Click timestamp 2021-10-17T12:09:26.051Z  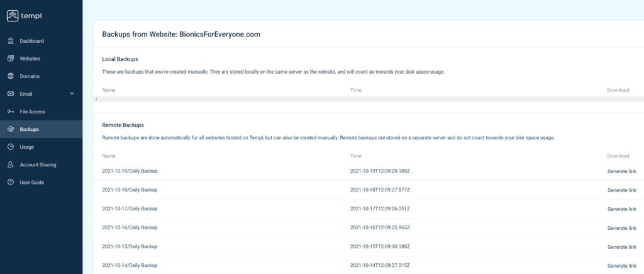tap(380, 208)
